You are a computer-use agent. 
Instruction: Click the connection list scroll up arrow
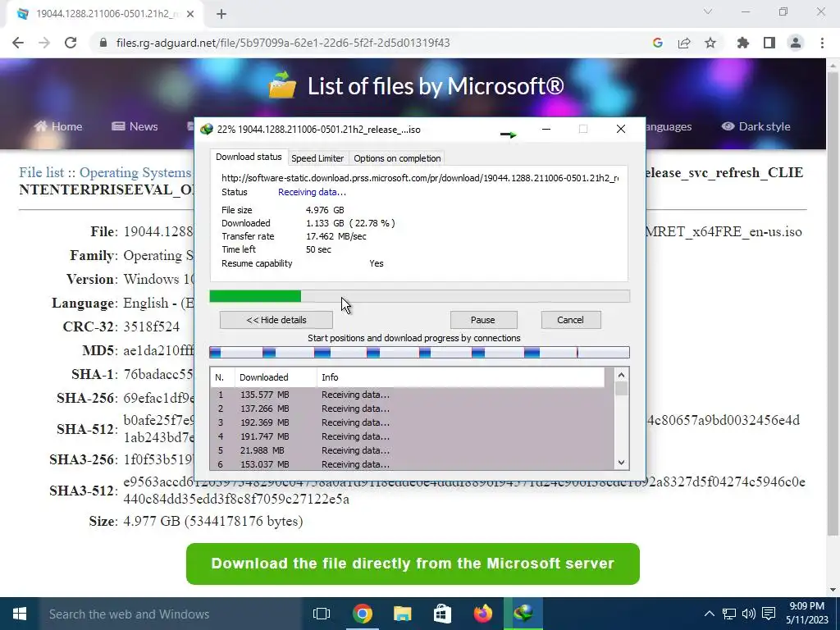622,375
